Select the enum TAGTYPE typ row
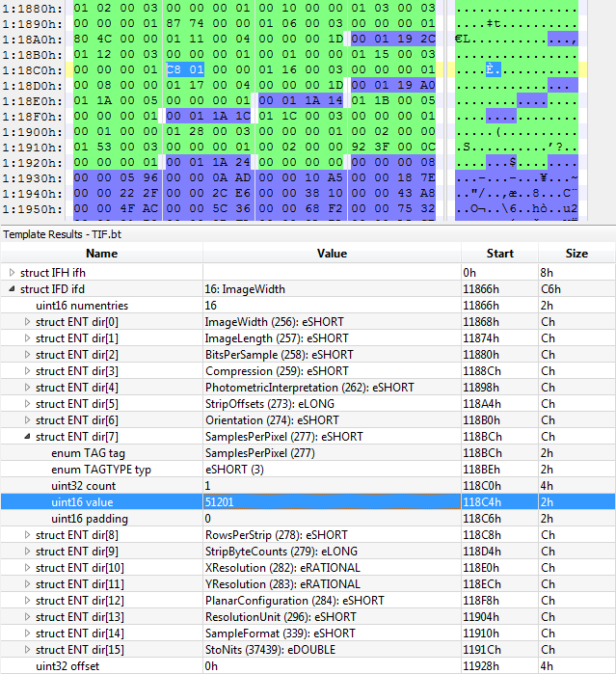Screen dimensions: 616x674 pos(308,470)
